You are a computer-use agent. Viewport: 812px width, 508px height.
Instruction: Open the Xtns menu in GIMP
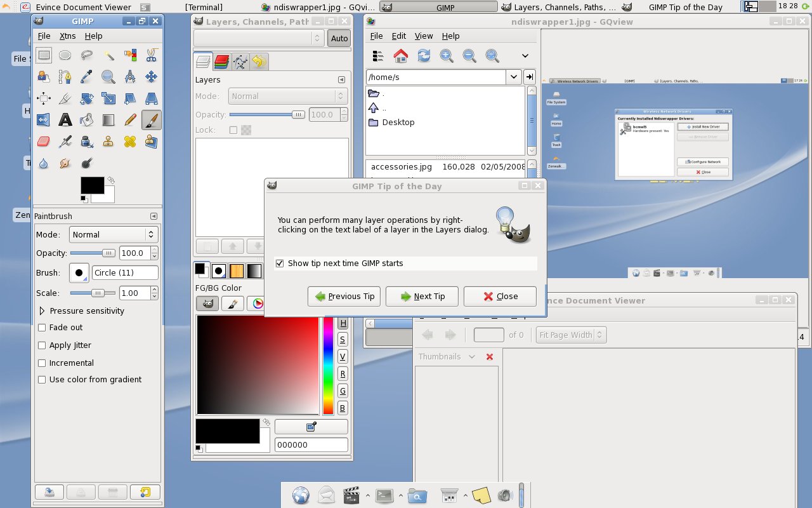click(x=67, y=36)
